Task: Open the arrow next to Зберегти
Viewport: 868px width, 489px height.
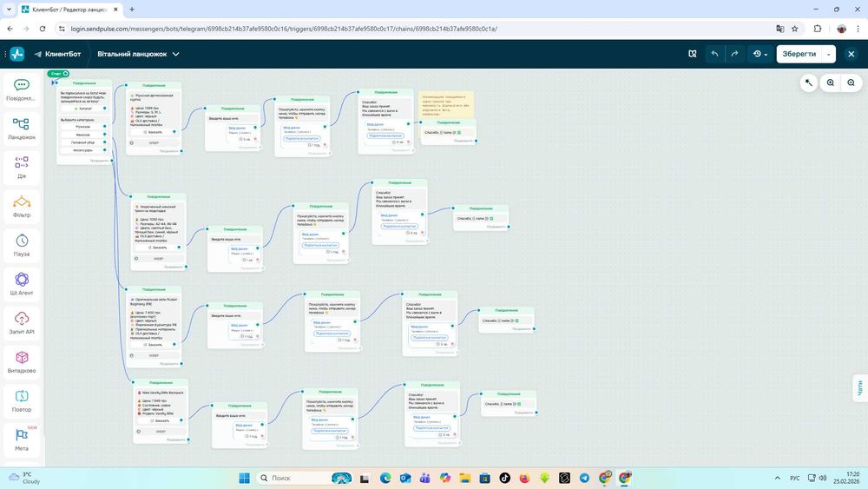Action: coord(829,54)
